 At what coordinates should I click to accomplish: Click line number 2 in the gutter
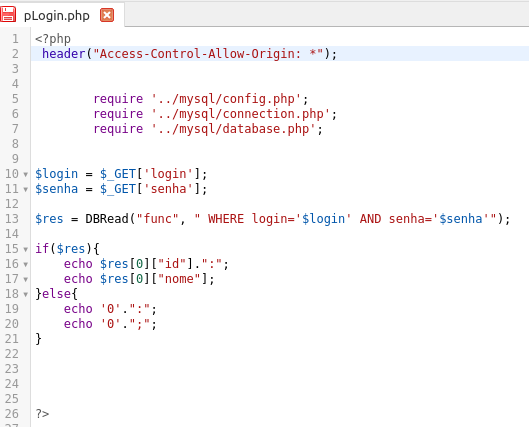(15, 54)
